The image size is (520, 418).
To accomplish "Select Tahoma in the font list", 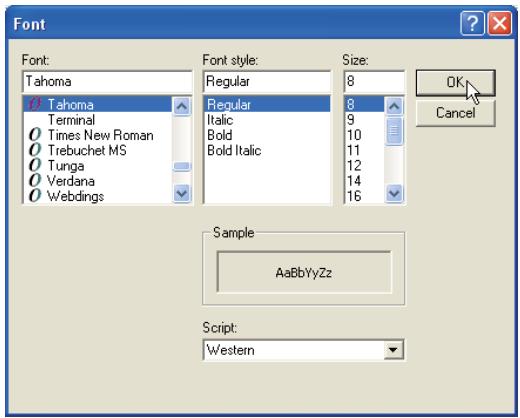I will [x=98, y=105].
